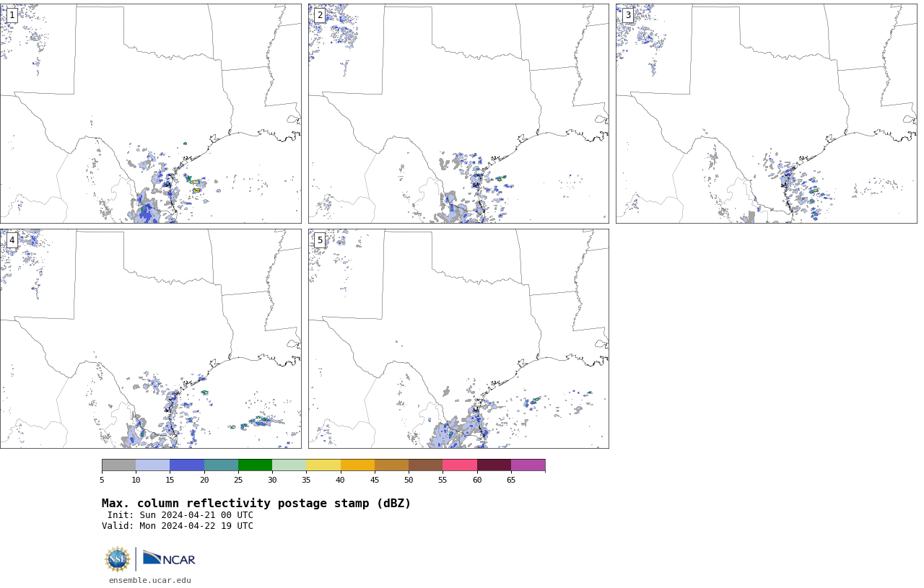Viewport: 924px width, 588px height.
Task: Click the pale green 30-35 dBZ swatch
Action: (289, 465)
